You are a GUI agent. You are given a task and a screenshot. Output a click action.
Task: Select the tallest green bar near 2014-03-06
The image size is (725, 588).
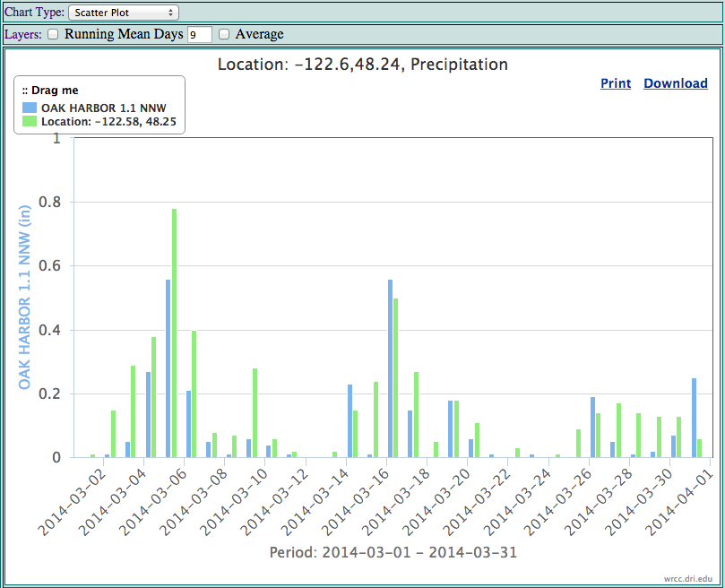[175, 333]
